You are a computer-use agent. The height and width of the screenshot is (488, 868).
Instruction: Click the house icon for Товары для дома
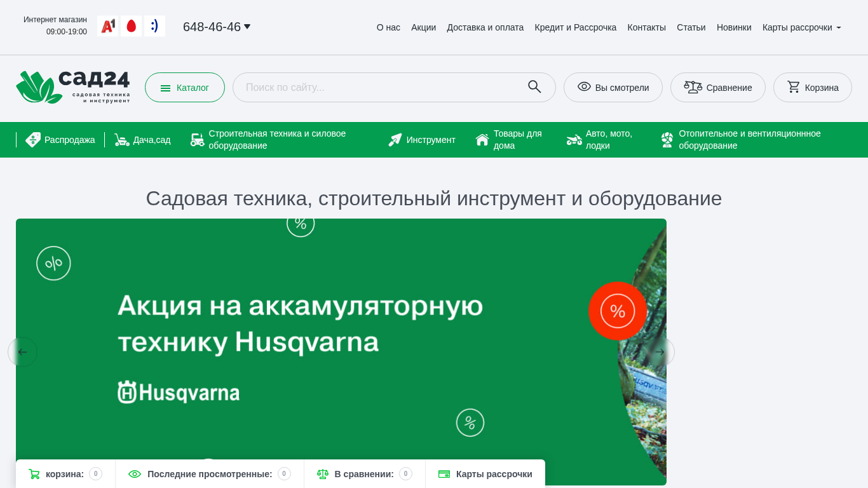point(482,140)
